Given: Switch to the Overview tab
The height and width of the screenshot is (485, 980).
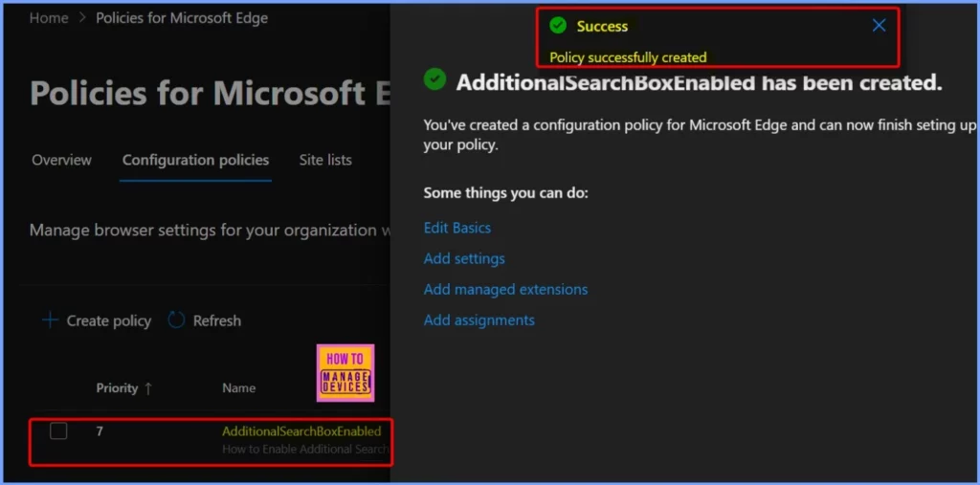Looking at the screenshot, I should point(62,160).
